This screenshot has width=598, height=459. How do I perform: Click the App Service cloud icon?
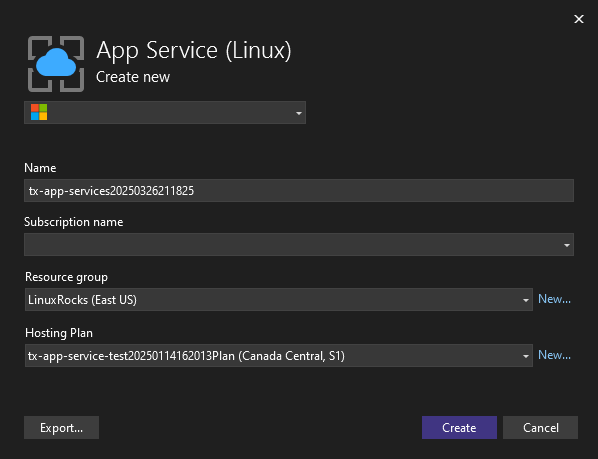point(56,64)
